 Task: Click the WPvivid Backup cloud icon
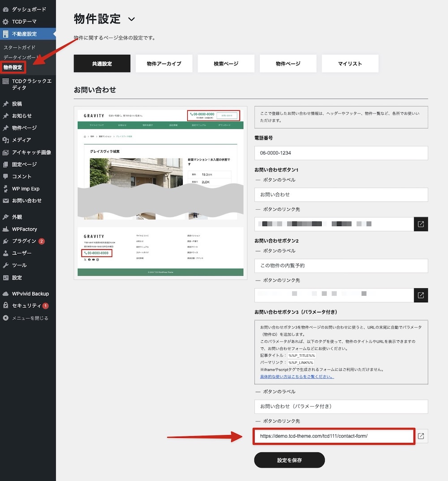(x=5, y=294)
